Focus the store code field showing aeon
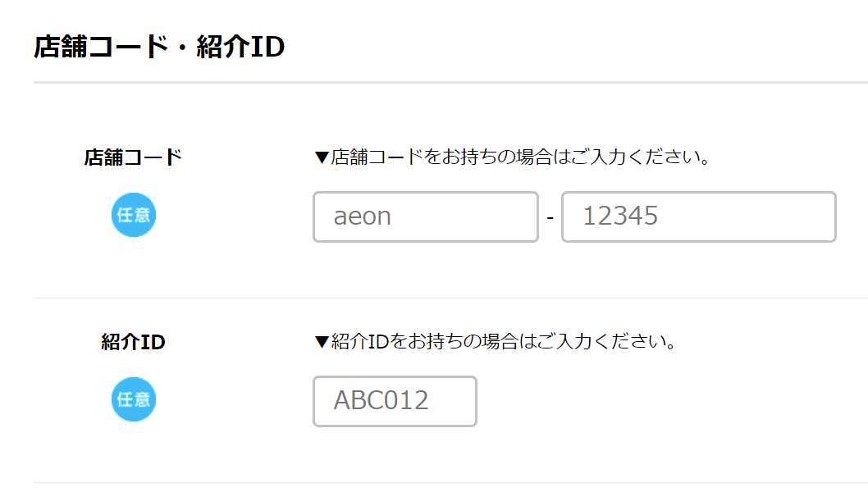Screen dimensions: 868x492 pos(425,216)
